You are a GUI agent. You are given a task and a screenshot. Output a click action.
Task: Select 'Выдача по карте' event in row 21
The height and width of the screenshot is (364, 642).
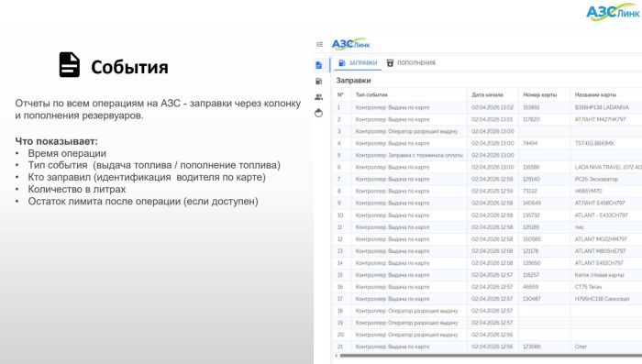pyautogui.click(x=393, y=347)
